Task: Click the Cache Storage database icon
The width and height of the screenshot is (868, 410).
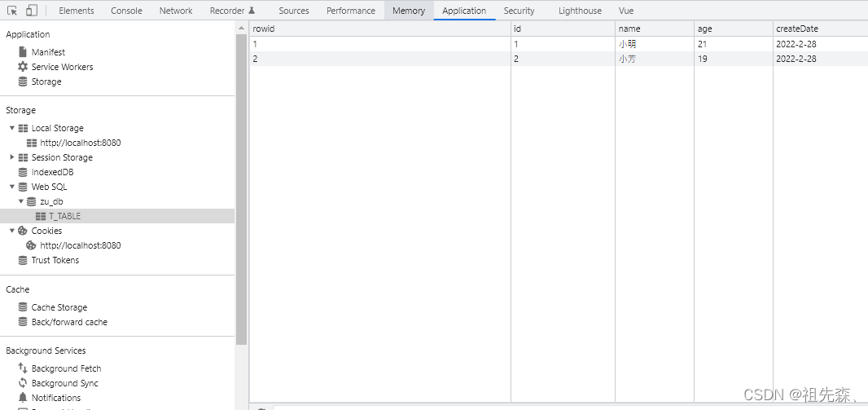Action: coord(23,307)
